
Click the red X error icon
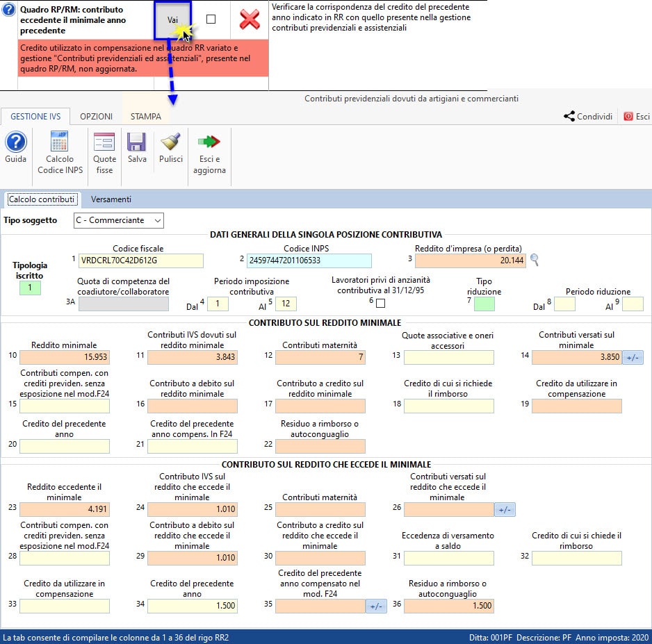250,19
